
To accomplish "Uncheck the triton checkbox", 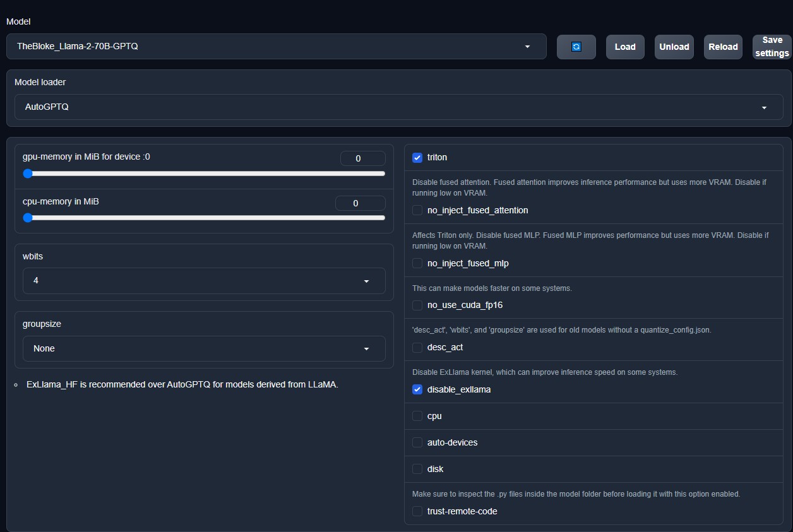I will [417, 157].
